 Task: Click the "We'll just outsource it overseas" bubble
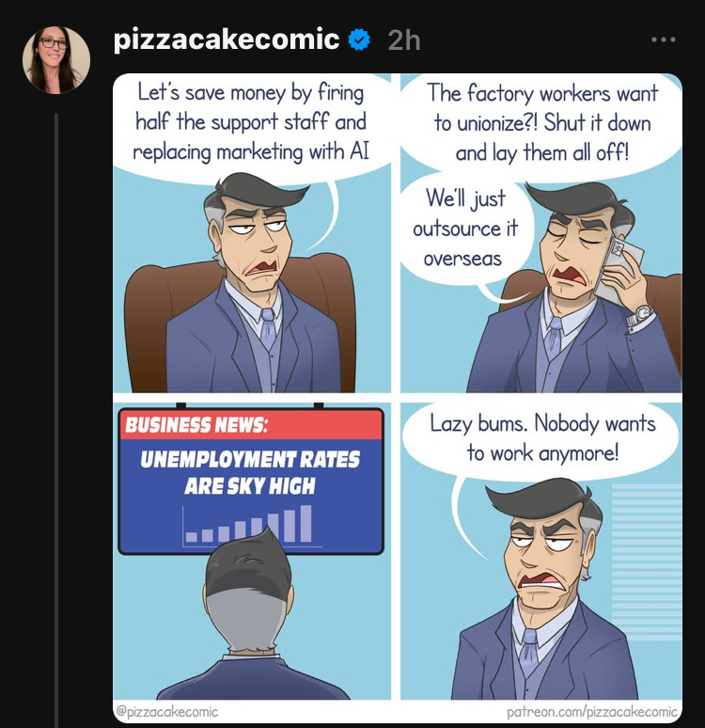click(x=465, y=228)
